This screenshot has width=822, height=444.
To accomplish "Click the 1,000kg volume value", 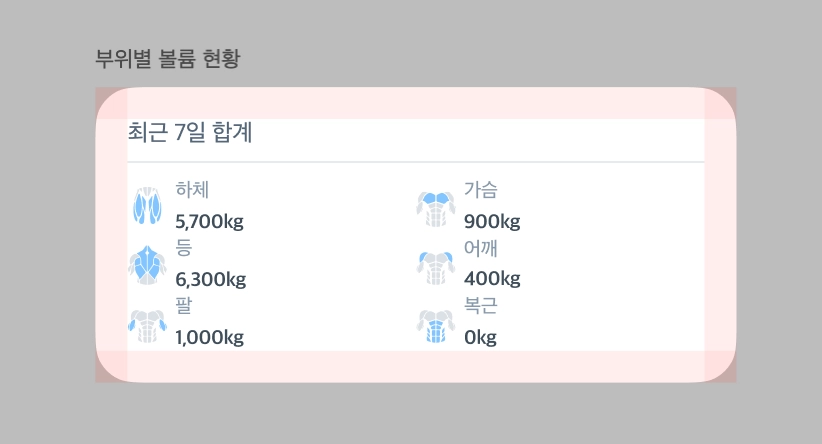I will (x=210, y=337).
